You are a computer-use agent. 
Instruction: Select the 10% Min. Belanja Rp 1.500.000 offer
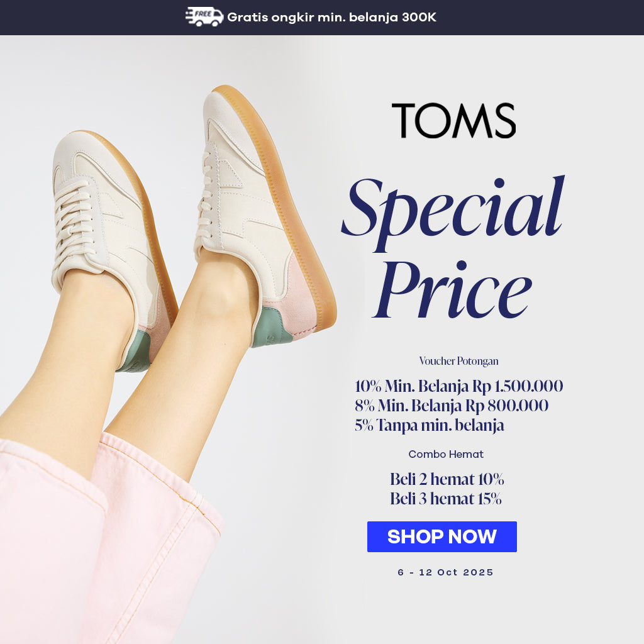click(458, 386)
